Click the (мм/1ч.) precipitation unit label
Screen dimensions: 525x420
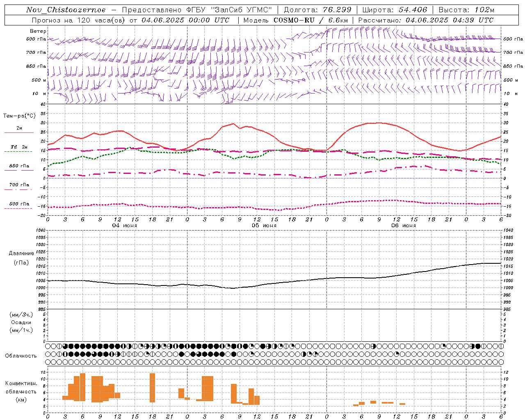[21, 330]
